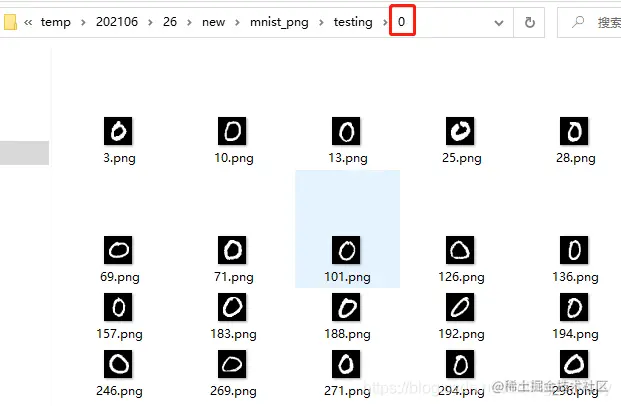Select the 296.png thumbnail
The height and width of the screenshot is (406, 621).
574,364
